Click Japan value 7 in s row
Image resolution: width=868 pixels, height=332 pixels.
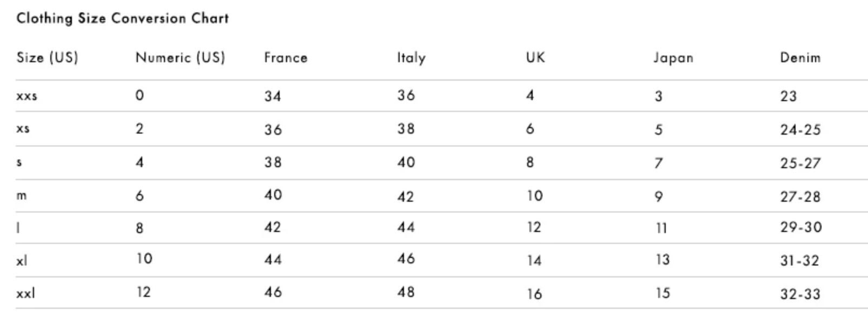[658, 163]
